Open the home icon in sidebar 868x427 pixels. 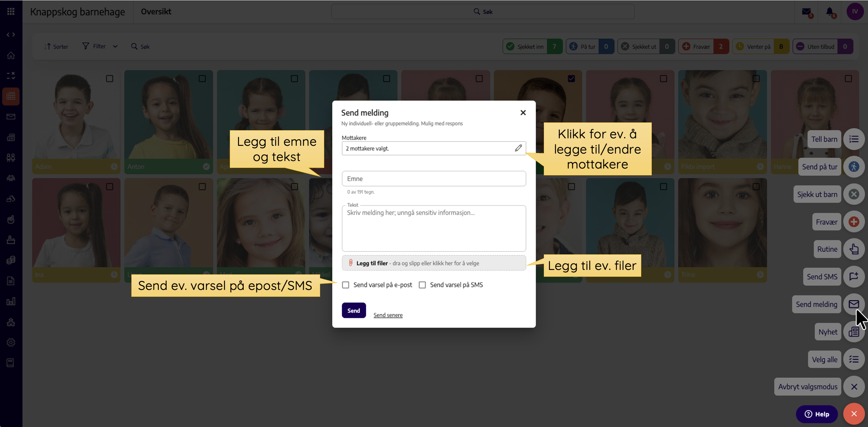click(x=11, y=55)
